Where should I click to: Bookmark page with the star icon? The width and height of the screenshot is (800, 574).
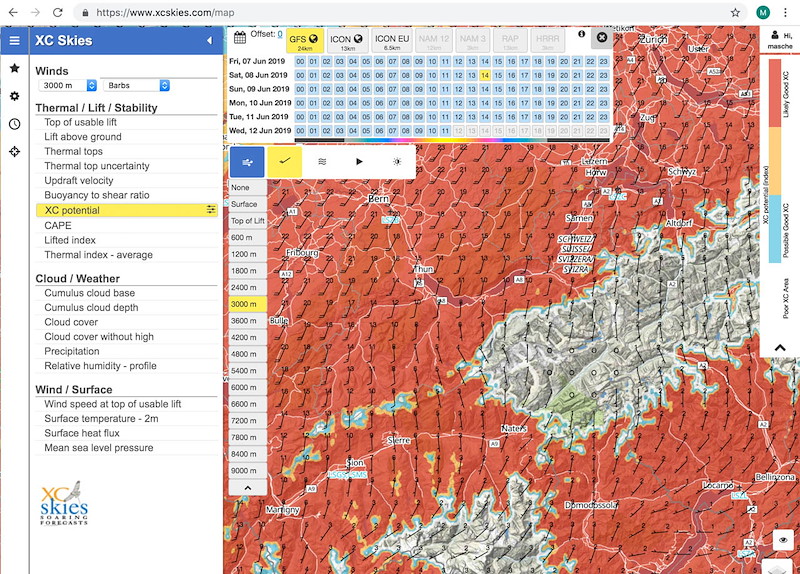click(735, 12)
